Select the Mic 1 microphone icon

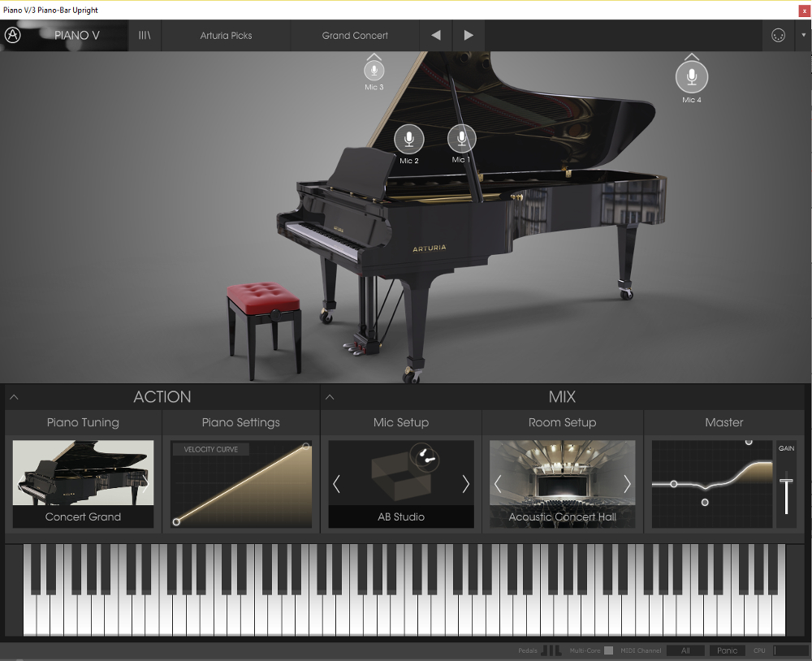461,138
